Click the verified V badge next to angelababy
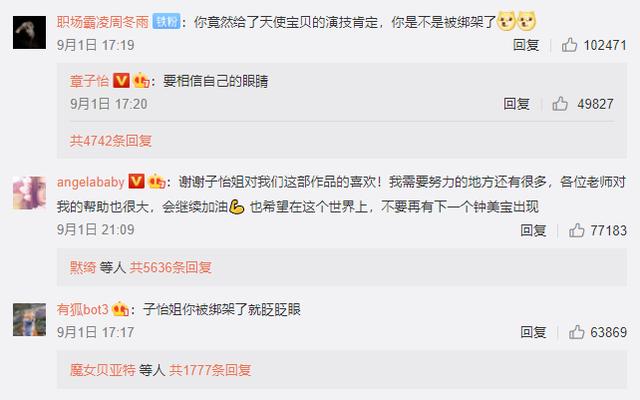Viewport: 640px width, 400px height. (x=136, y=181)
